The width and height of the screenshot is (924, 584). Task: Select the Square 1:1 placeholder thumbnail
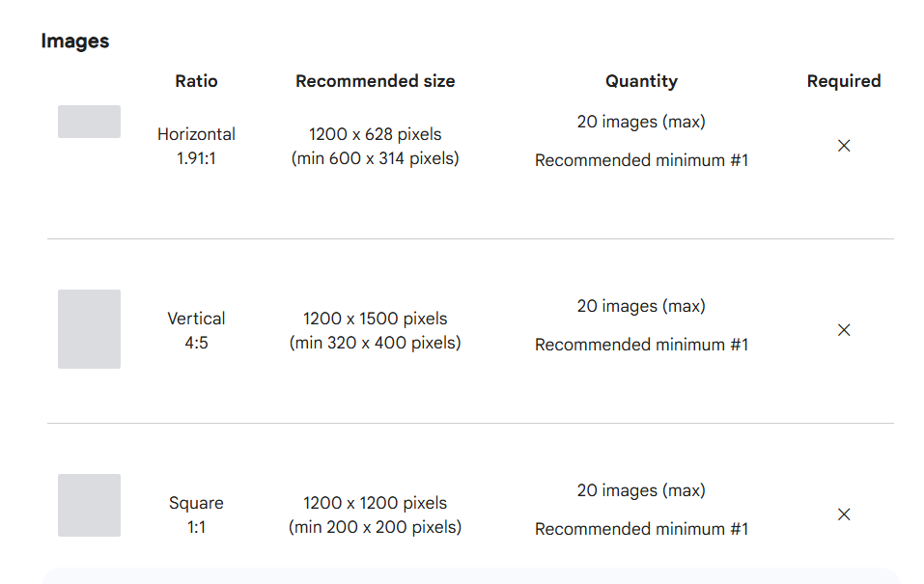click(89, 505)
